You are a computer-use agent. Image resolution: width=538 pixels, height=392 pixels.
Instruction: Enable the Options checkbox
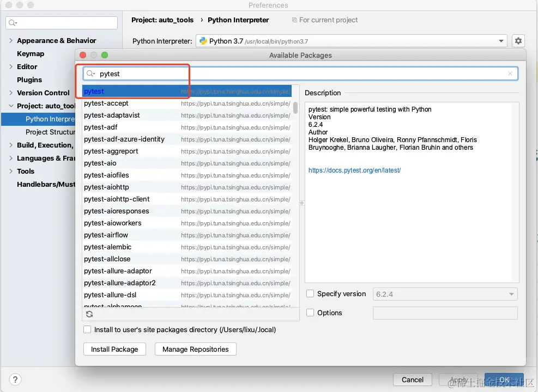click(x=310, y=313)
